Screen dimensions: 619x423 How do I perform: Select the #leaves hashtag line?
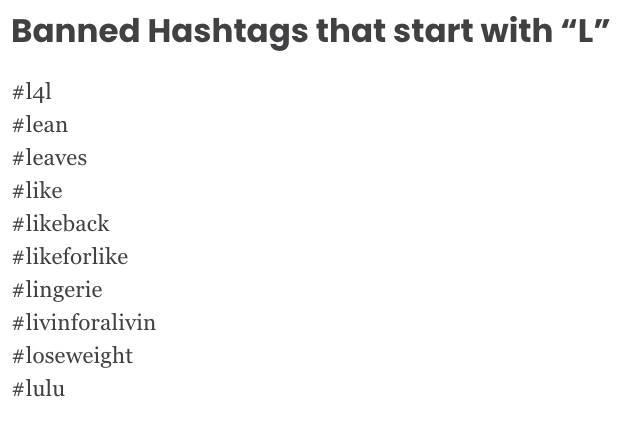50,158
